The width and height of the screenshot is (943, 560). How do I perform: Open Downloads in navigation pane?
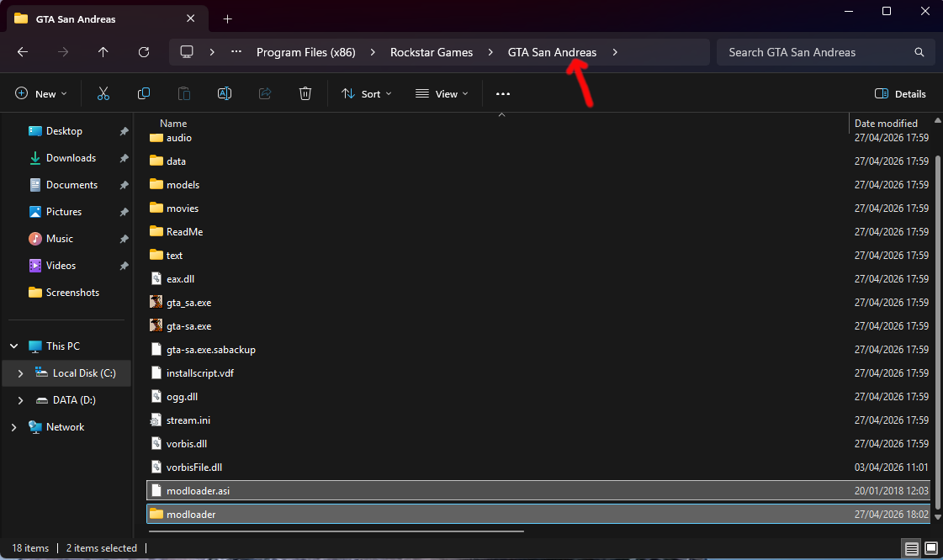71,158
